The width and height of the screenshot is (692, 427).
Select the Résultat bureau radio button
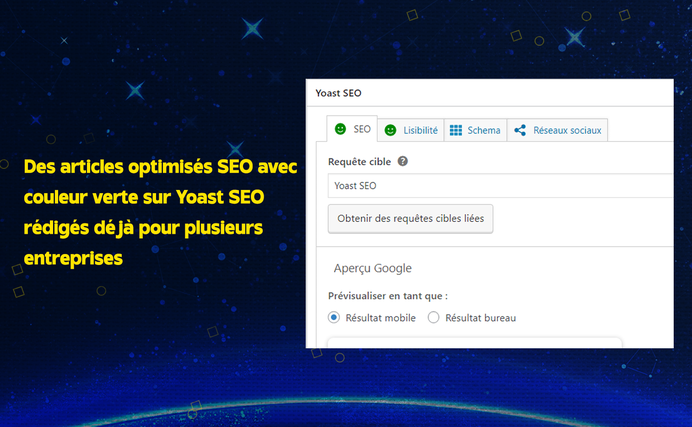(x=434, y=318)
